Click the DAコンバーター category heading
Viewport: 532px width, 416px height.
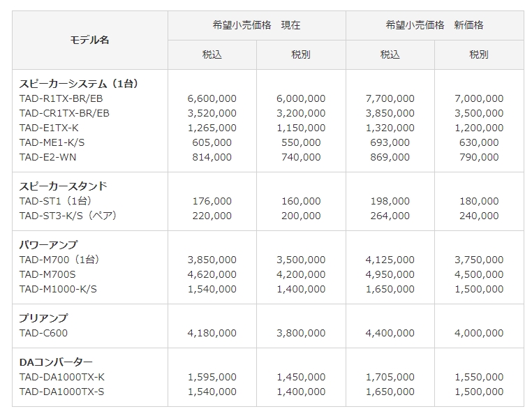tap(56, 362)
